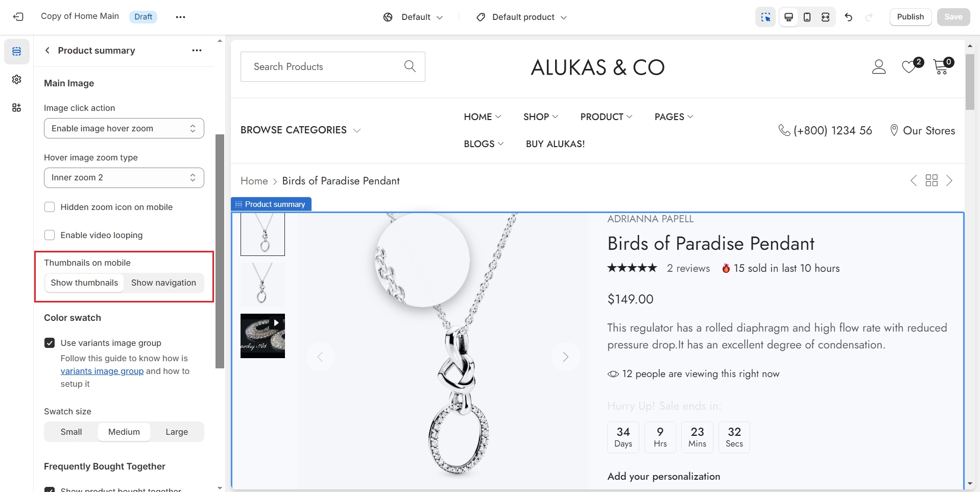The width and height of the screenshot is (980, 492).
Task: Click the Publish button
Action: tap(910, 17)
